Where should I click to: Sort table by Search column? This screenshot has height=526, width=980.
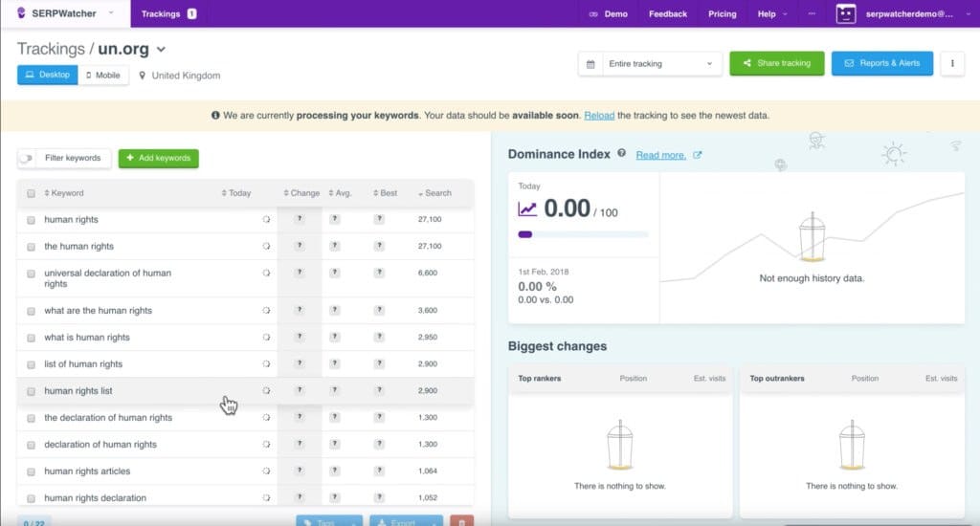coord(434,193)
